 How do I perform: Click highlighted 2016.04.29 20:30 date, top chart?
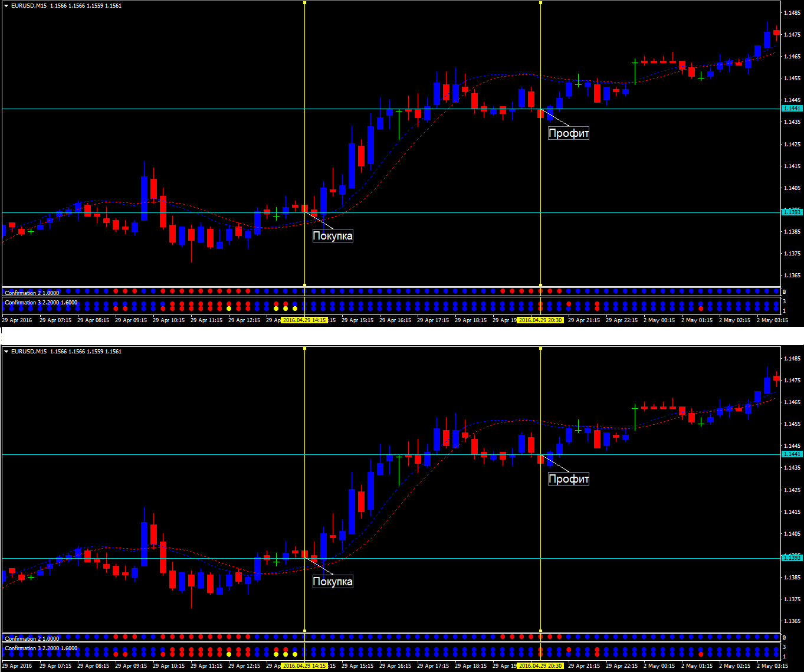[540, 320]
